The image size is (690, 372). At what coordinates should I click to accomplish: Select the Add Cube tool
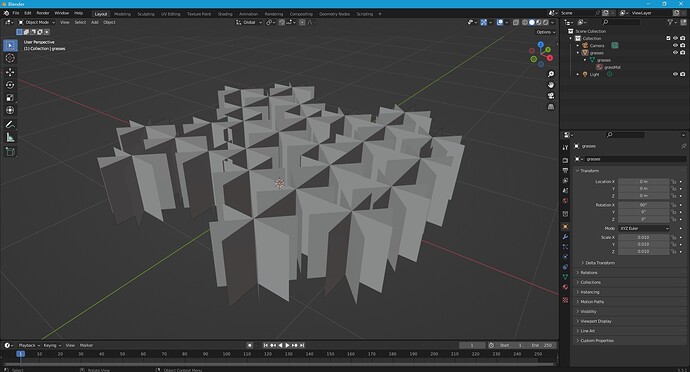tap(10, 152)
